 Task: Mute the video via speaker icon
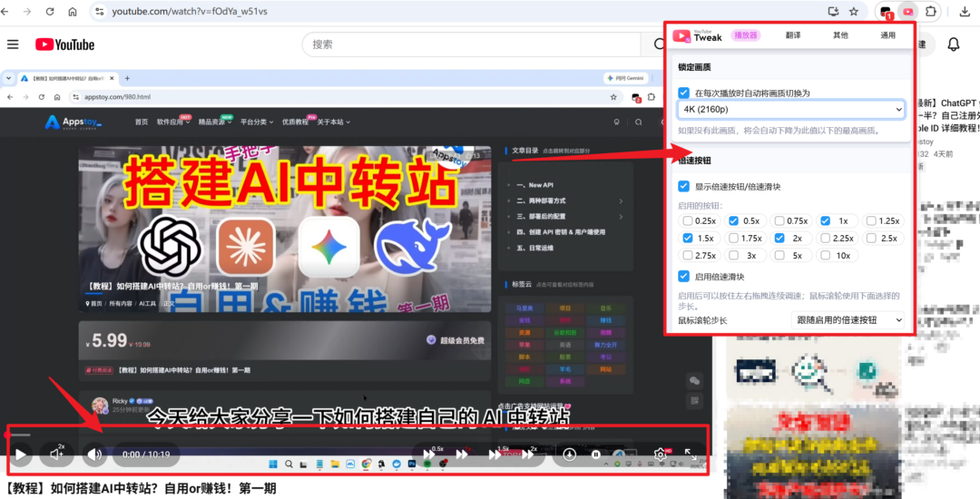point(95,454)
